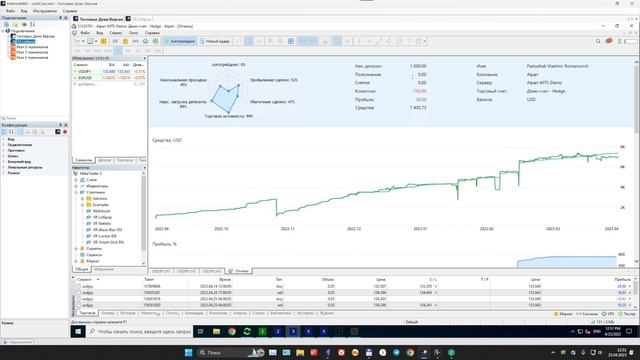Image resolution: width=640 pixels, height=360 pixels.
Task: Open the red chat notifications icon
Action: [609, 41]
